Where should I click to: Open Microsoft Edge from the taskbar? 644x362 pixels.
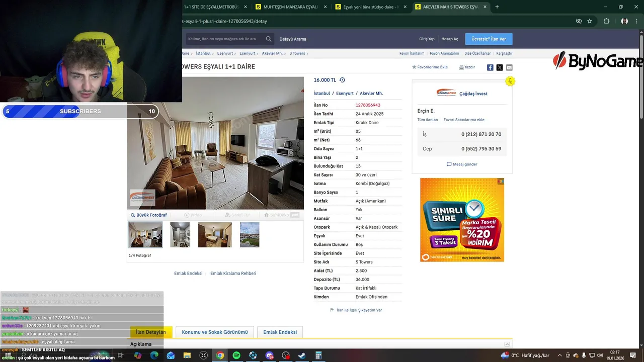[154, 355]
